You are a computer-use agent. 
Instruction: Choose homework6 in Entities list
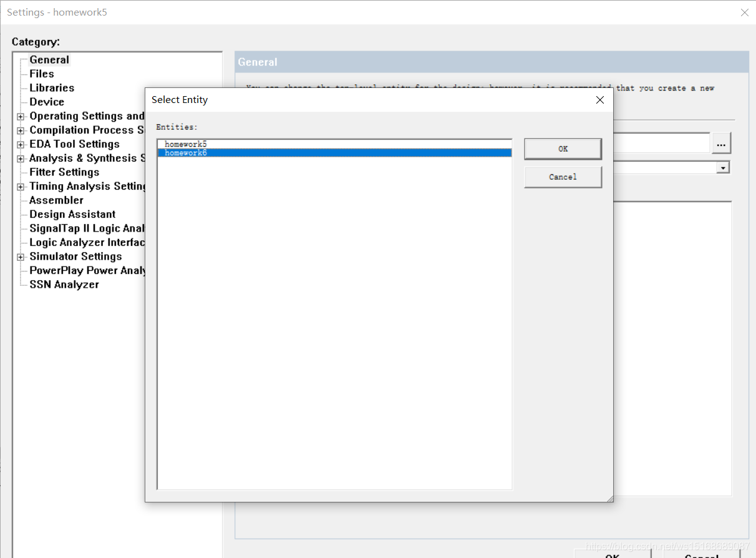pyautogui.click(x=334, y=152)
